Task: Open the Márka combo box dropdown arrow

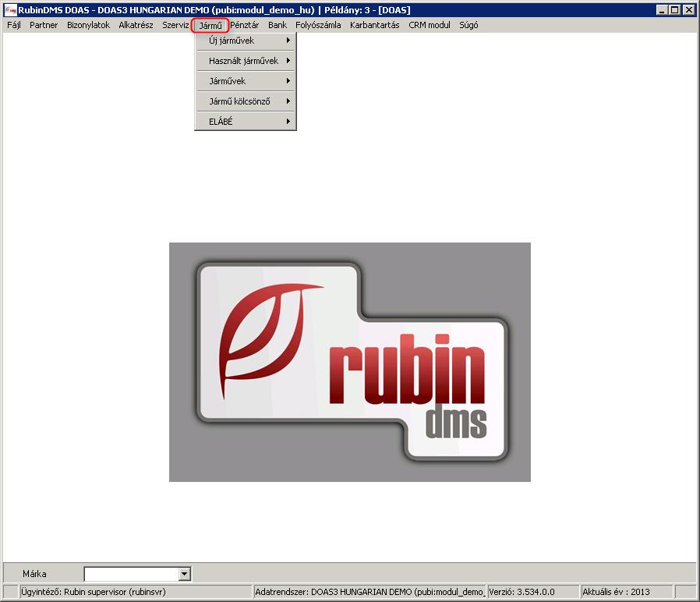Action: [185, 574]
